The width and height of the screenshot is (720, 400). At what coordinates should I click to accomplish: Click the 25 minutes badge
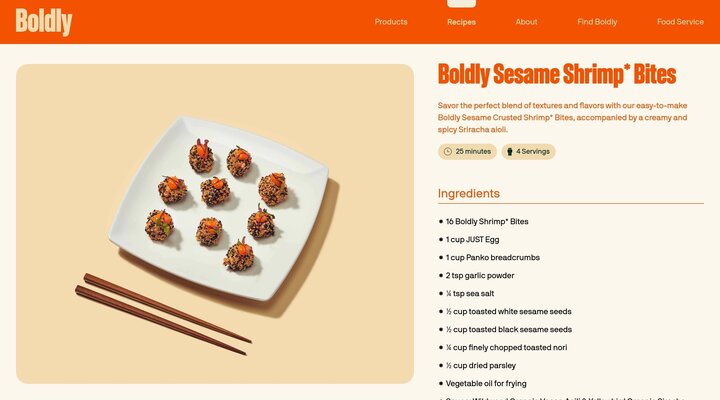tap(467, 152)
